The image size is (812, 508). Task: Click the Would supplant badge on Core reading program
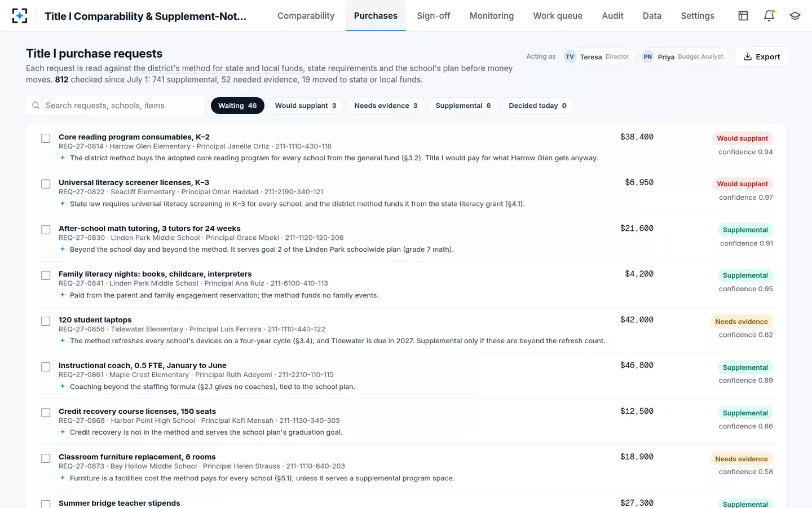(742, 138)
